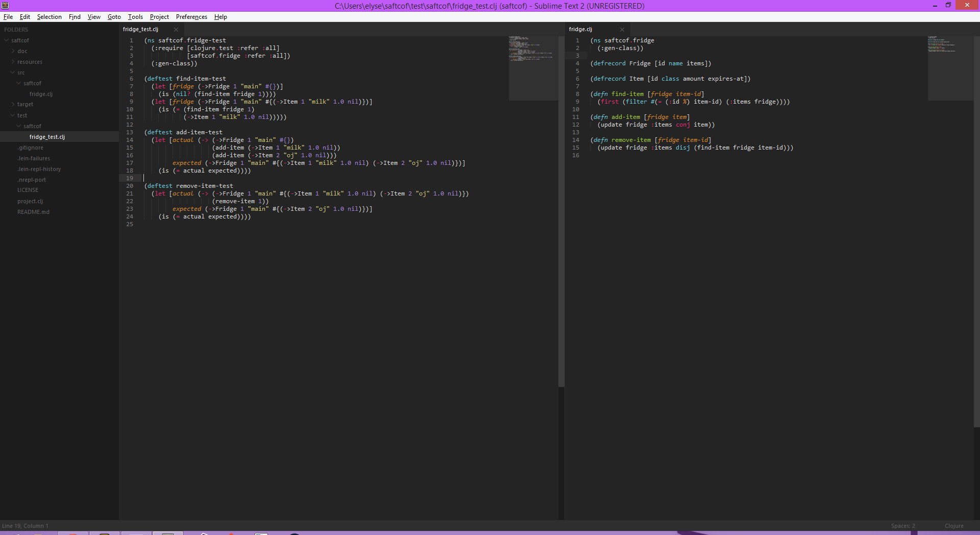Click defrecord Item line in fridge.clj
The width and height of the screenshot is (980, 535).
click(670, 79)
